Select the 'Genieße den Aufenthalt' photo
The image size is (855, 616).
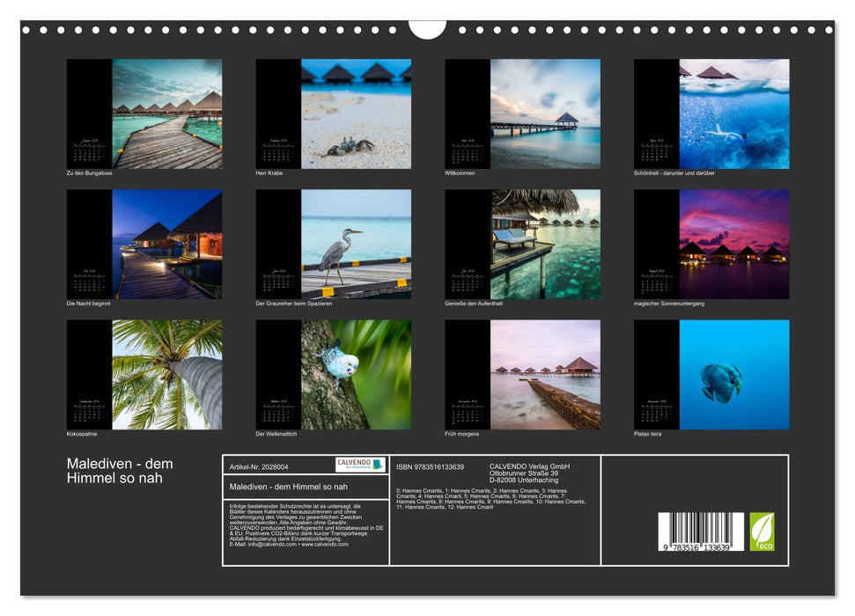pos(545,244)
